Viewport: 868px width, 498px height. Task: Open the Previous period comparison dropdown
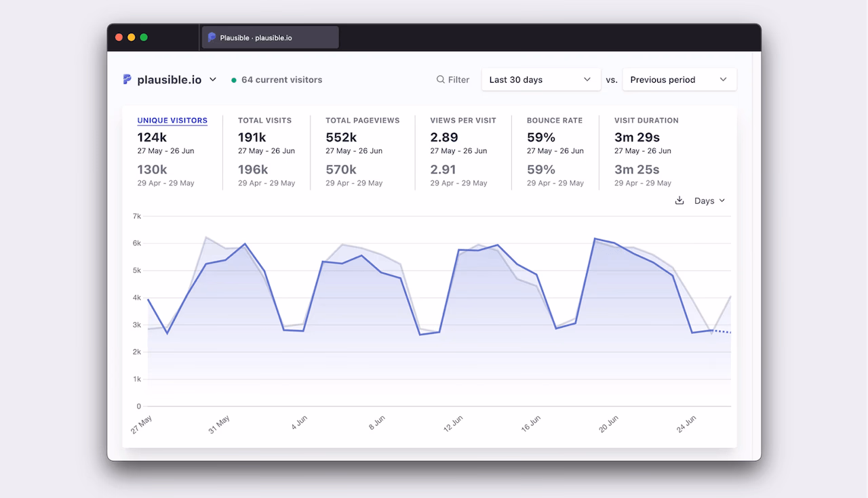point(679,79)
